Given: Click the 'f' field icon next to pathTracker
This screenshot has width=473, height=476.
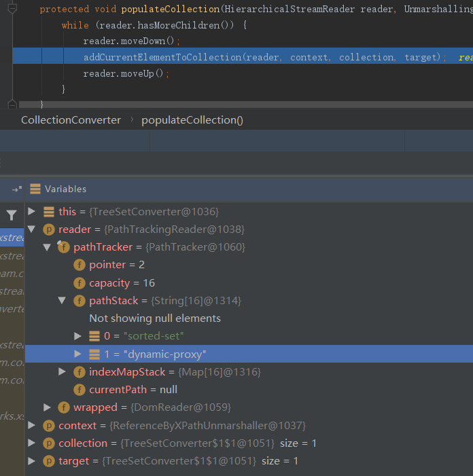Looking at the screenshot, I should coord(64,247).
